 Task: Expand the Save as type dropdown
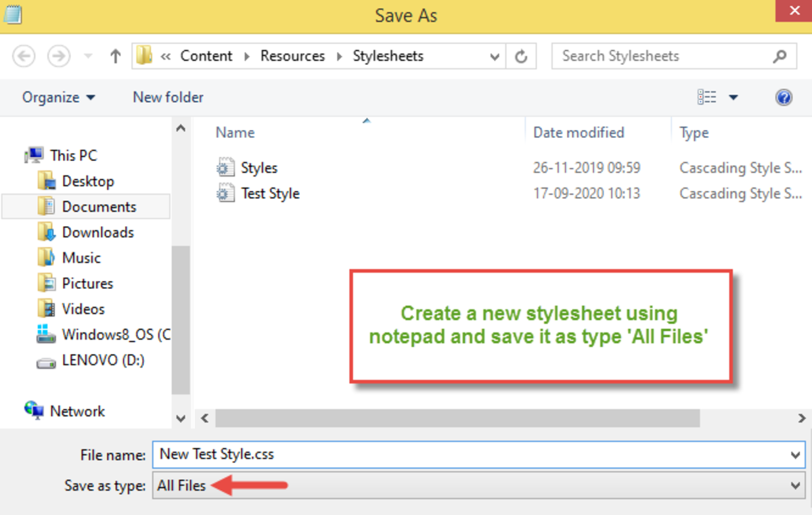[x=796, y=485]
